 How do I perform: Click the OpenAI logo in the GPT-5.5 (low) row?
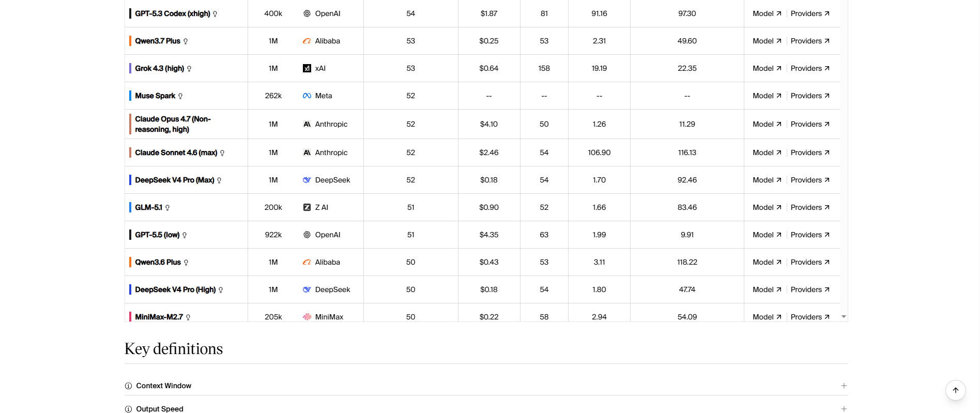pyautogui.click(x=307, y=235)
